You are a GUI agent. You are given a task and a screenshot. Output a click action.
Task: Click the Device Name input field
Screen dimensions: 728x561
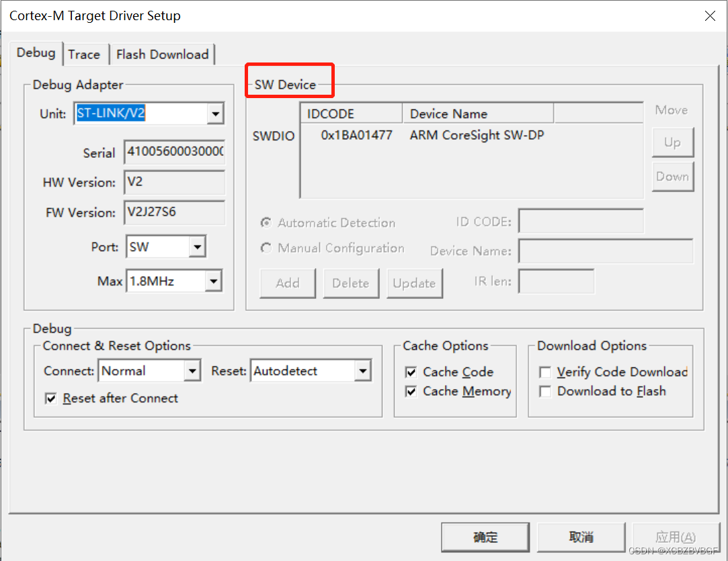click(x=606, y=251)
